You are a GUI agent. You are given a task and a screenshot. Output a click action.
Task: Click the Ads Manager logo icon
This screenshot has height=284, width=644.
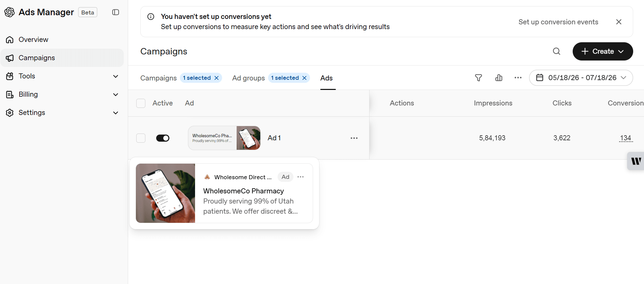point(9,12)
